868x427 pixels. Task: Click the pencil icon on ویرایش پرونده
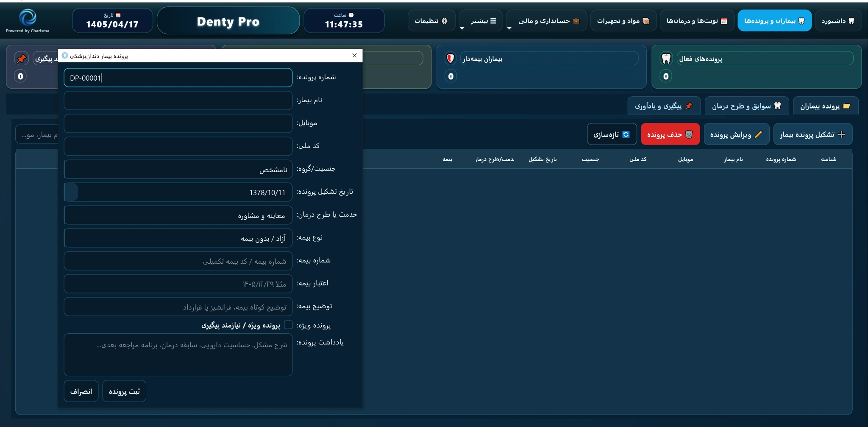pos(758,134)
